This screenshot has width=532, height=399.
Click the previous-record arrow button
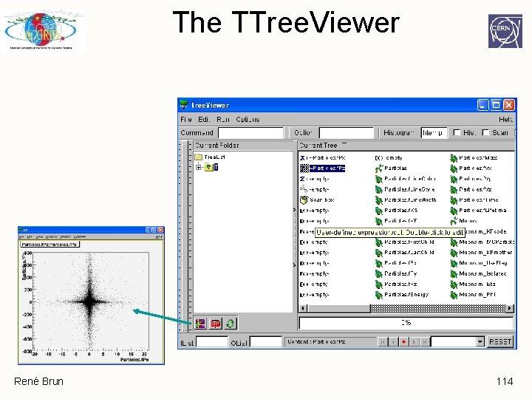(393, 341)
